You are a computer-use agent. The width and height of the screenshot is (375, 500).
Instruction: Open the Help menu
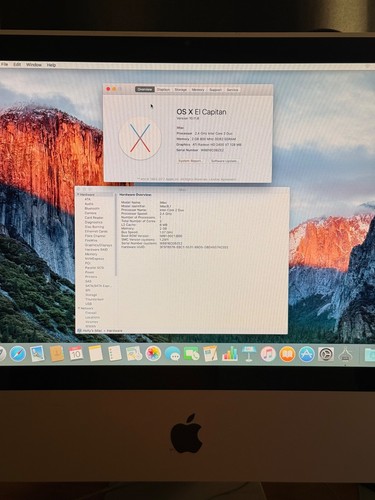(51, 65)
